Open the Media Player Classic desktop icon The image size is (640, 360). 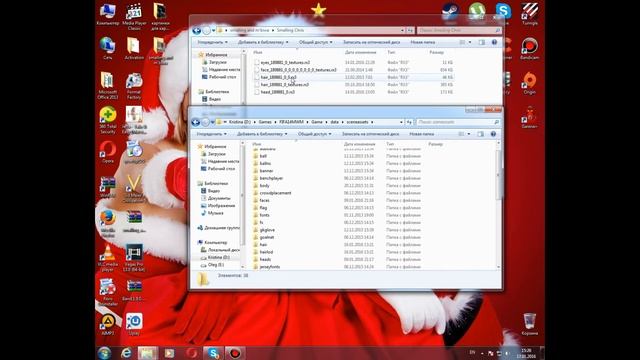[134, 17]
